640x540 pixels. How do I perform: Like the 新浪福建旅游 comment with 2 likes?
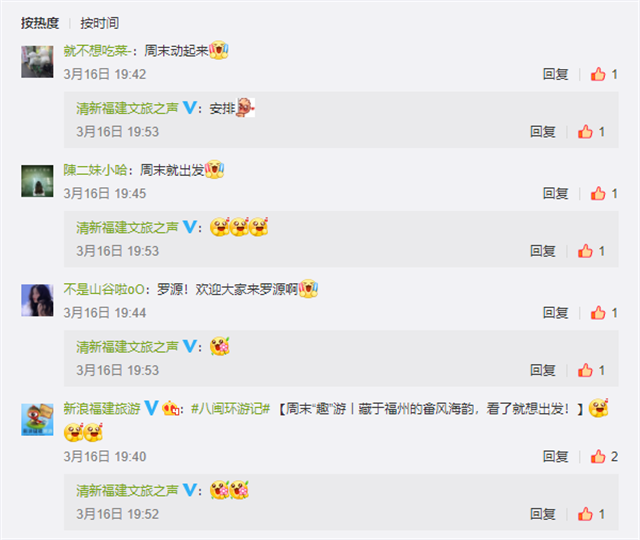(x=604, y=456)
